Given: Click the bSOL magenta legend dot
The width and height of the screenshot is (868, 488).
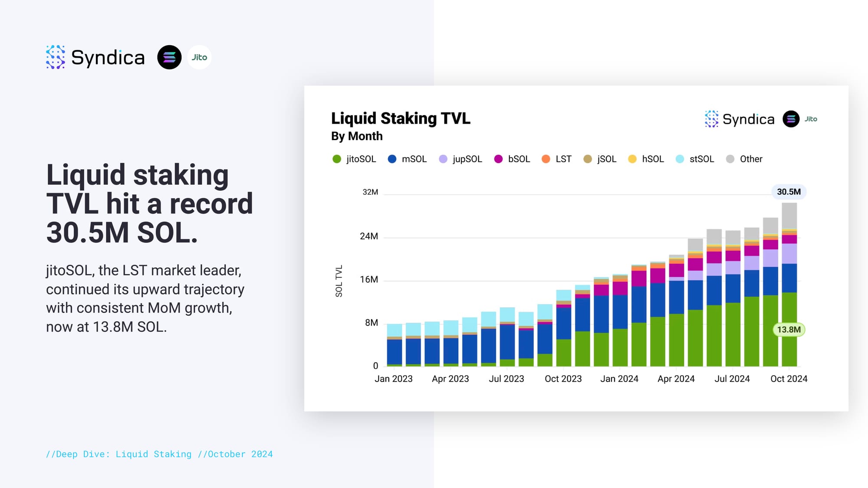Looking at the screenshot, I should (498, 159).
